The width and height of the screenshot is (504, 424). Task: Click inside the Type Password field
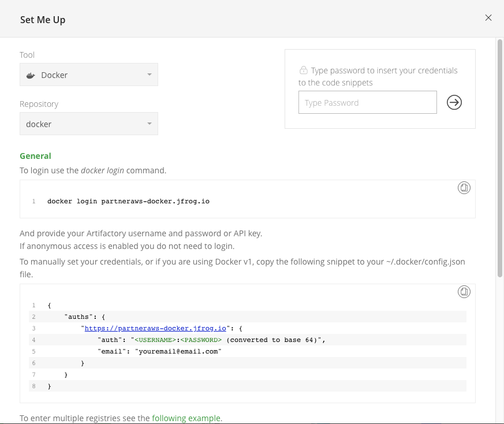coord(368,102)
